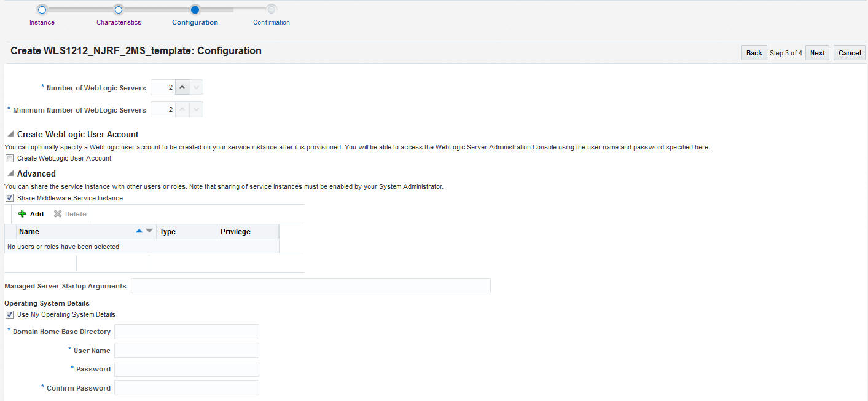Click the 'Step 3 of 4' text
Screen dimensions: 868x401
[786, 53]
